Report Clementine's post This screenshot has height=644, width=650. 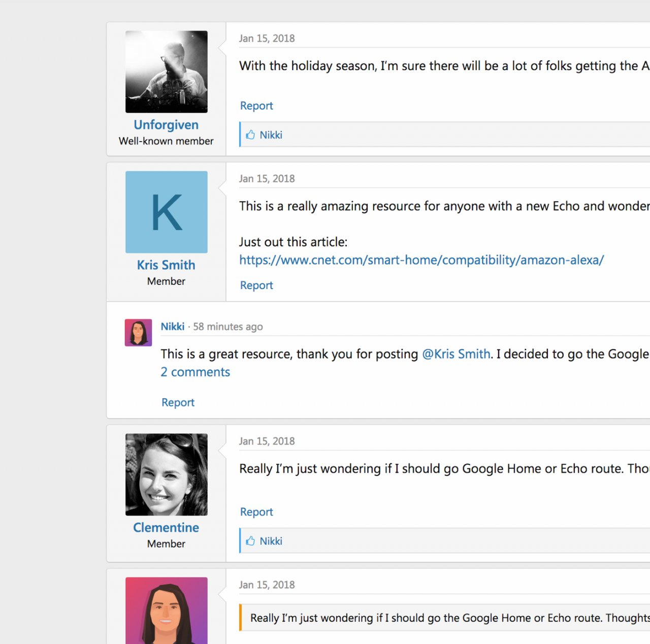(x=256, y=512)
